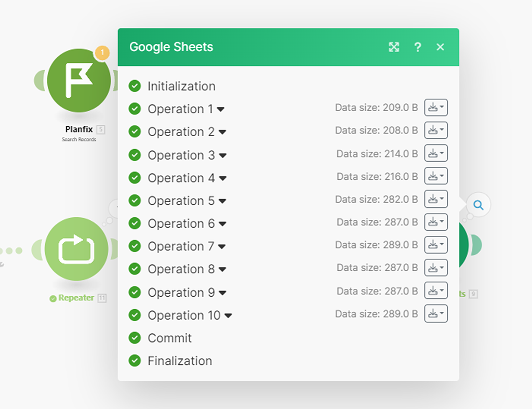Download output for Operation 4
Viewport: 532px width, 409px height.
436,176
